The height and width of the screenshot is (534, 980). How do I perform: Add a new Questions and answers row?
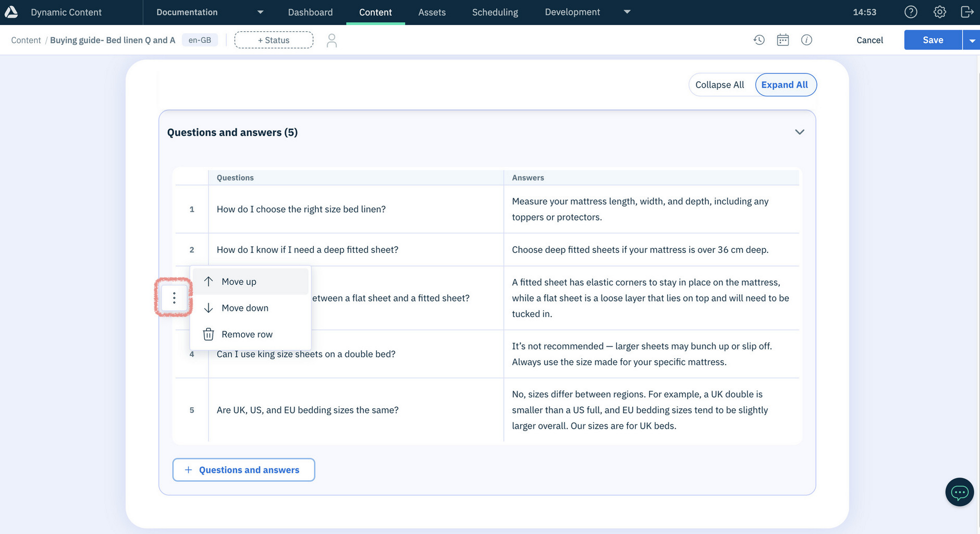point(243,470)
